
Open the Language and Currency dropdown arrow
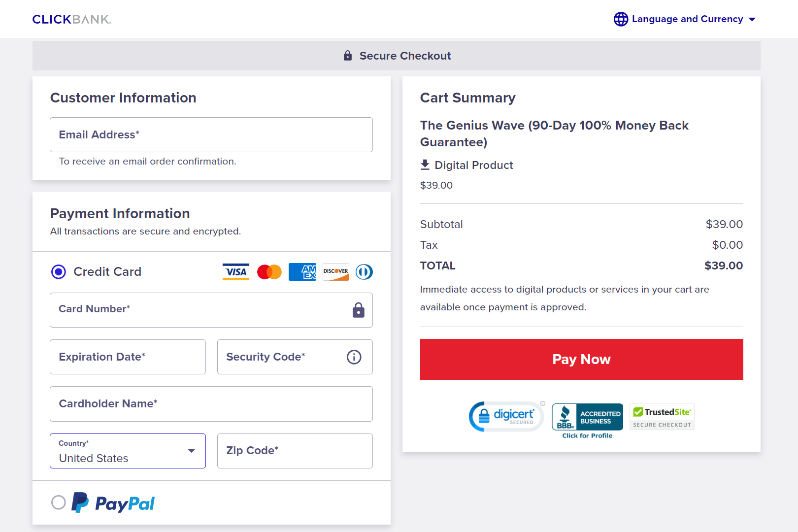click(x=752, y=19)
